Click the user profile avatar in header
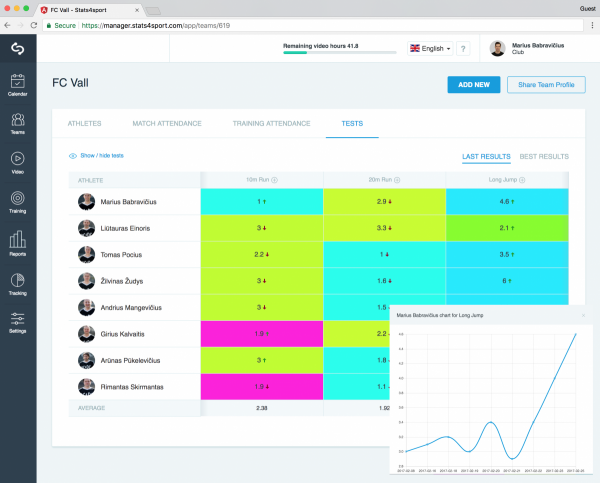 (x=497, y=49)
